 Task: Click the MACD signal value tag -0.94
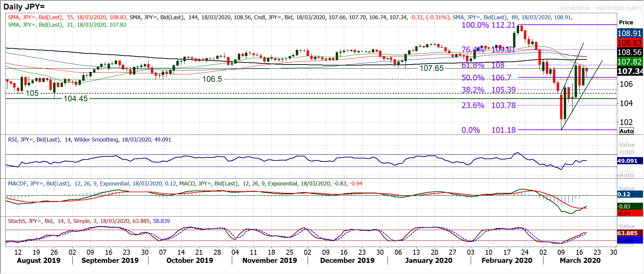(629, 213)
